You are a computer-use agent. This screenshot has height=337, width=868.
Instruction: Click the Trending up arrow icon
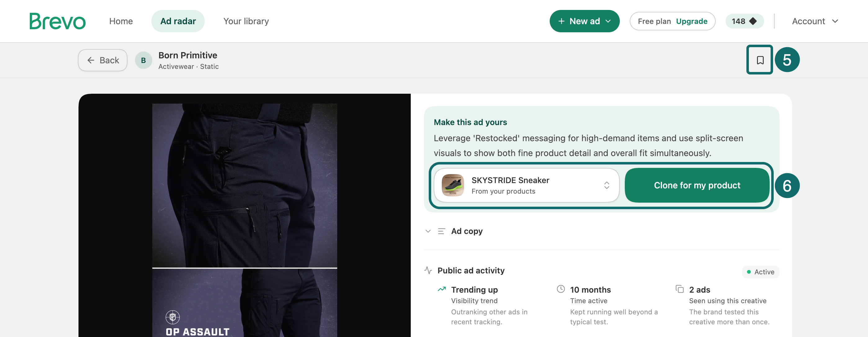point(441,289)
